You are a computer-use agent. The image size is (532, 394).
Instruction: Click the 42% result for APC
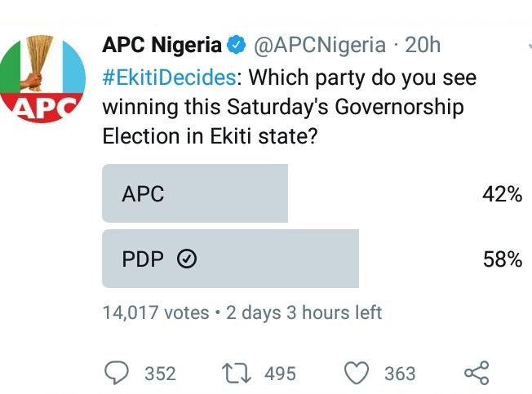(x=502, y=194)
